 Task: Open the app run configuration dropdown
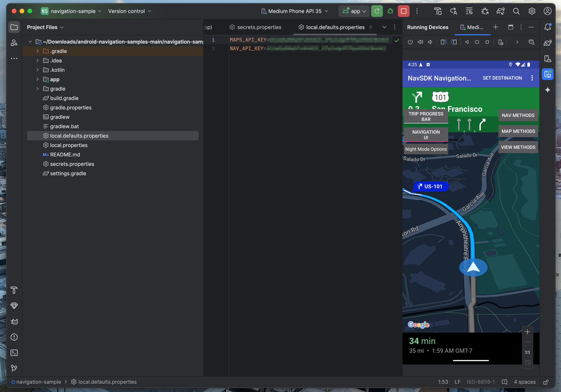354,11
